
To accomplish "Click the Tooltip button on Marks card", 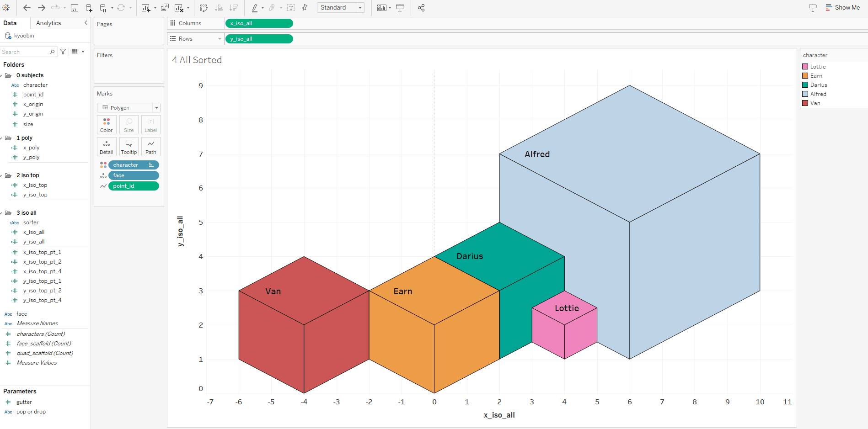I will [129, 147].
